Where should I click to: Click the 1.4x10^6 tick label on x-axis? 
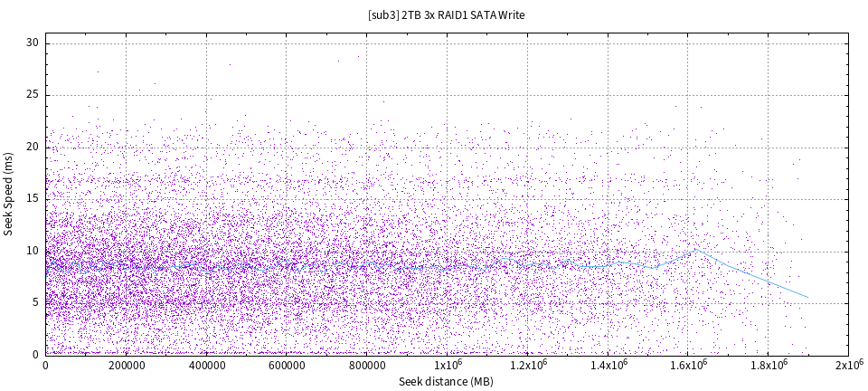click(608, 364)
